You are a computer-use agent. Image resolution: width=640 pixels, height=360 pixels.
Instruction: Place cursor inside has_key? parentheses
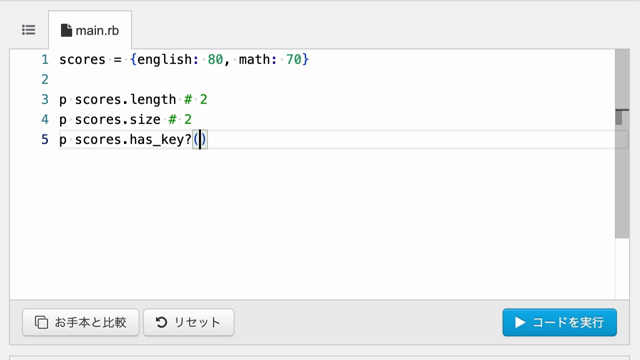(200, 140)
